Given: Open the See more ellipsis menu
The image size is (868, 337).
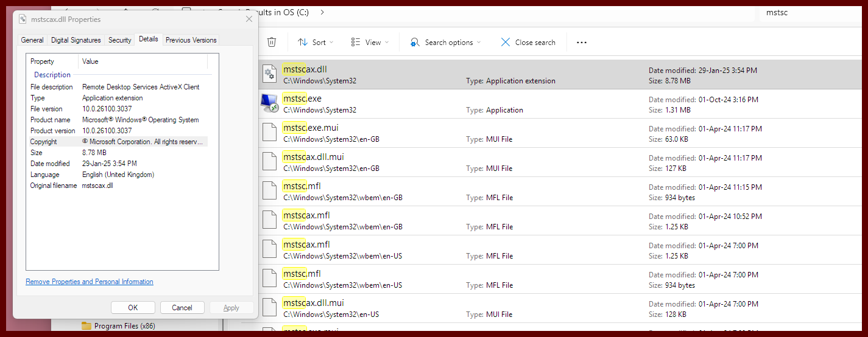Looking at the screenshot, I should click(582, 43).
